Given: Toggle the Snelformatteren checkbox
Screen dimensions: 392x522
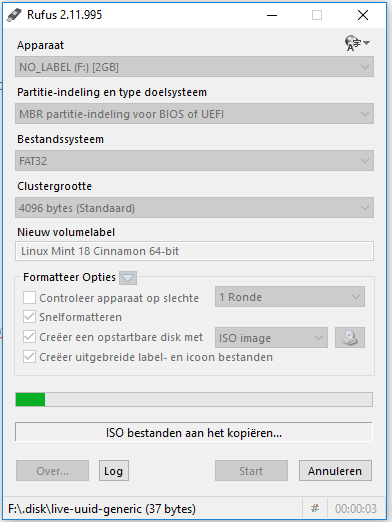Looking at the screenshot, I should (x=29, y=317).
